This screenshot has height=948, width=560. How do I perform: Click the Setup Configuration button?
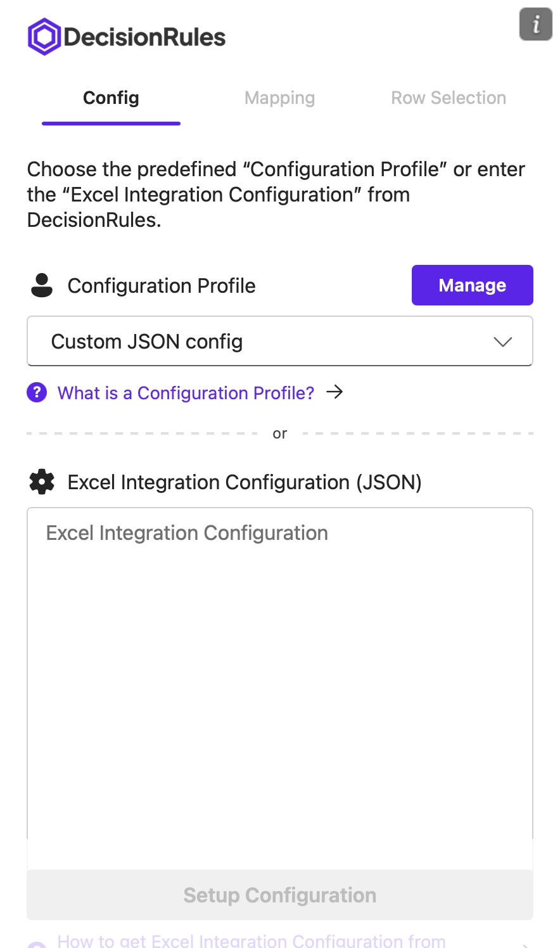[x=279, y=895]
